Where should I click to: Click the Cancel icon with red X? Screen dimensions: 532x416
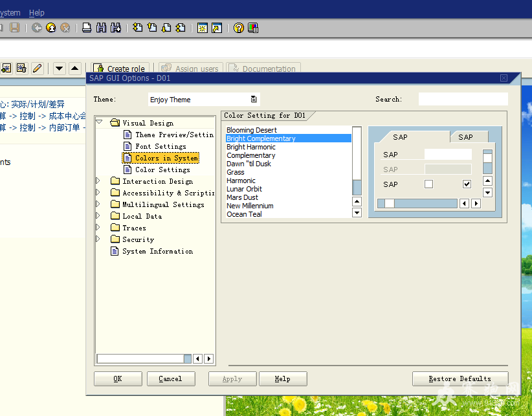click(x=65, y=27)
